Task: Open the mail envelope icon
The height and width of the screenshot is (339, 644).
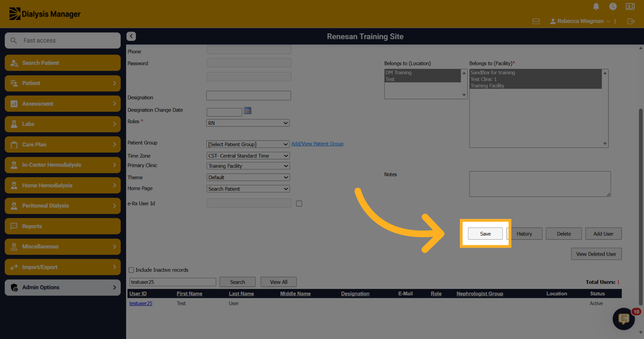Action: tap(536, 21)
